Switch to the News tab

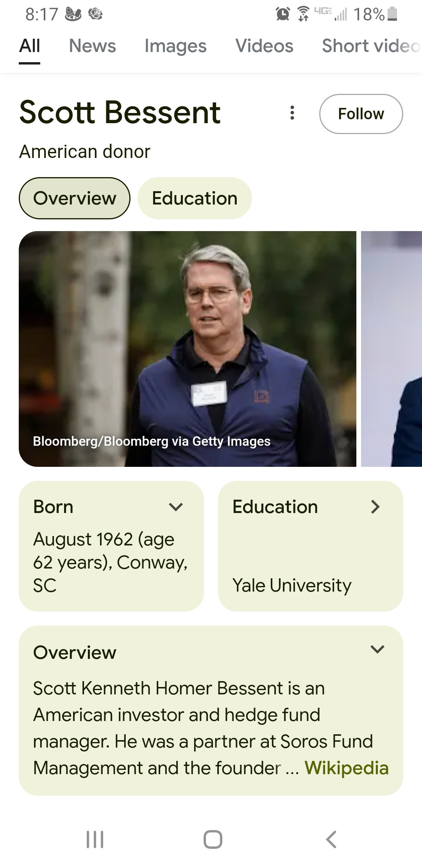(93, 46)
